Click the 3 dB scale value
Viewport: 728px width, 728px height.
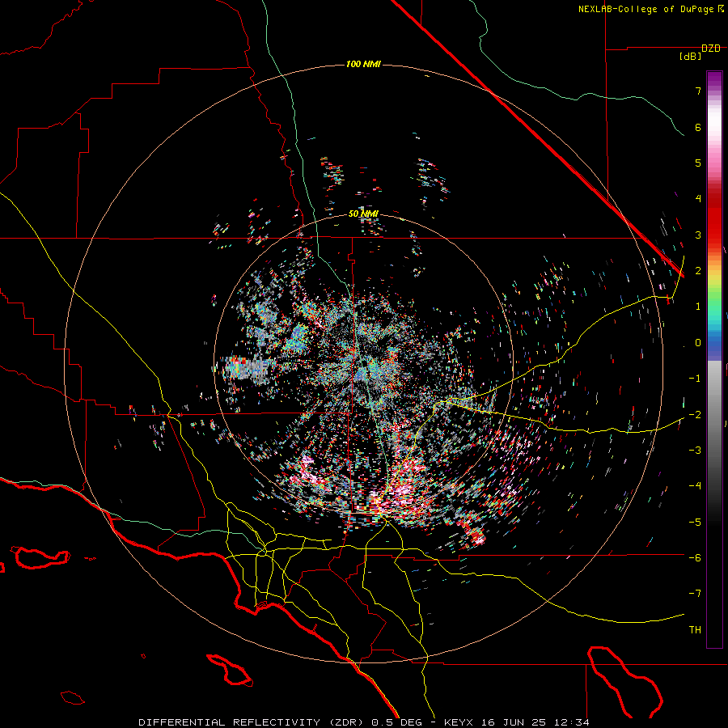(698, 235)
